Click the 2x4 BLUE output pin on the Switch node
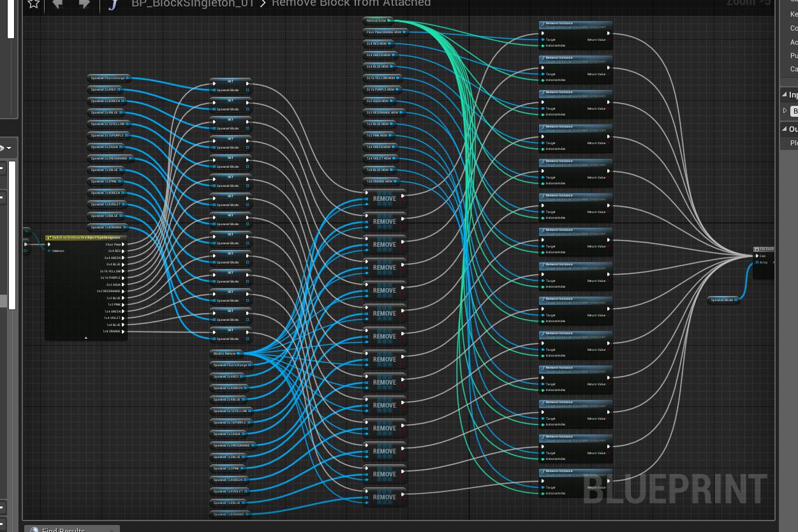This screenshot has width=798, height=532. pyautogui.click(x=123, y=264)
